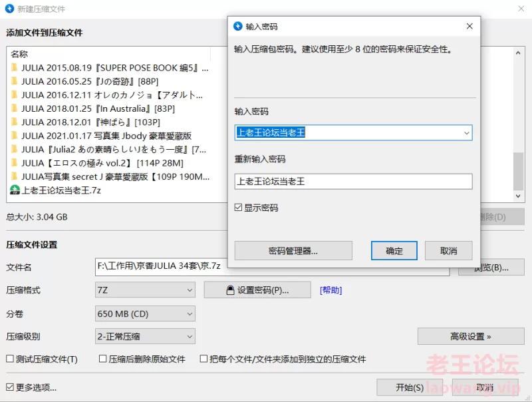Click the 浏览(B)... button
This screenshot has width=532, height=402.
coord(491,268)
